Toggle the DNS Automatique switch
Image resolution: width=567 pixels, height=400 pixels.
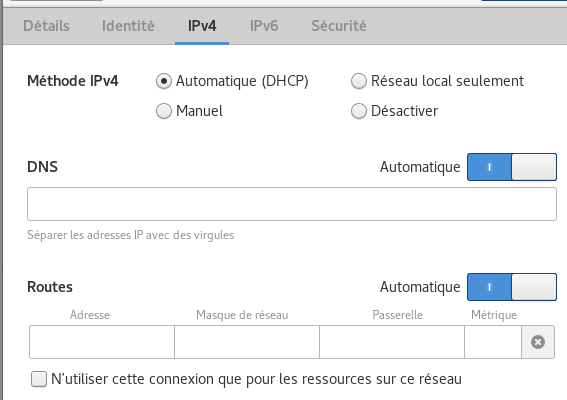coord(512,167)
